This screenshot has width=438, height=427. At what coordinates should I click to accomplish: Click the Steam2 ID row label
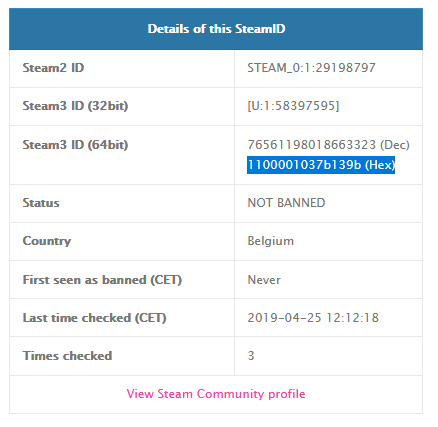(x=53, y=68)
